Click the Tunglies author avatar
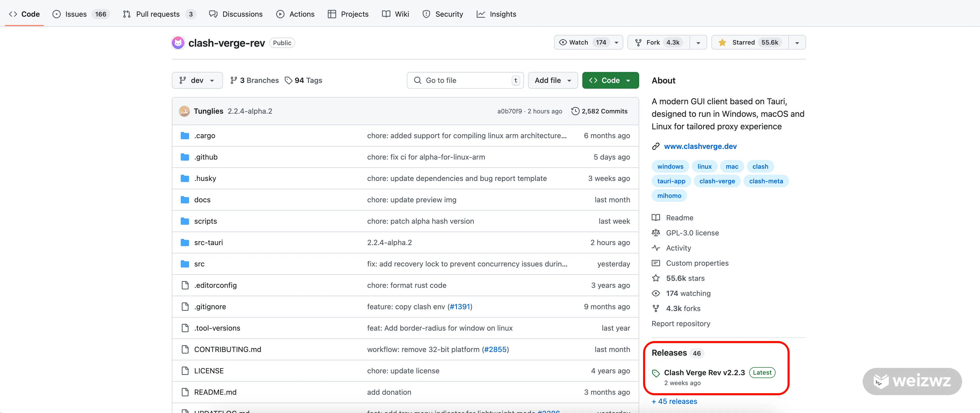This screenshot has width=980, height=413. point(185,111)
